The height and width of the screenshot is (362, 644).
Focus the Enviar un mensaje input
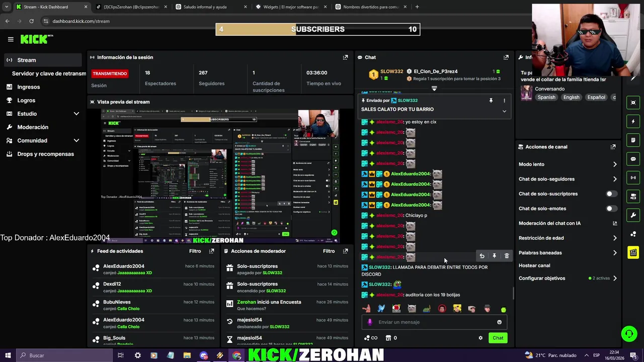[434, 322]
